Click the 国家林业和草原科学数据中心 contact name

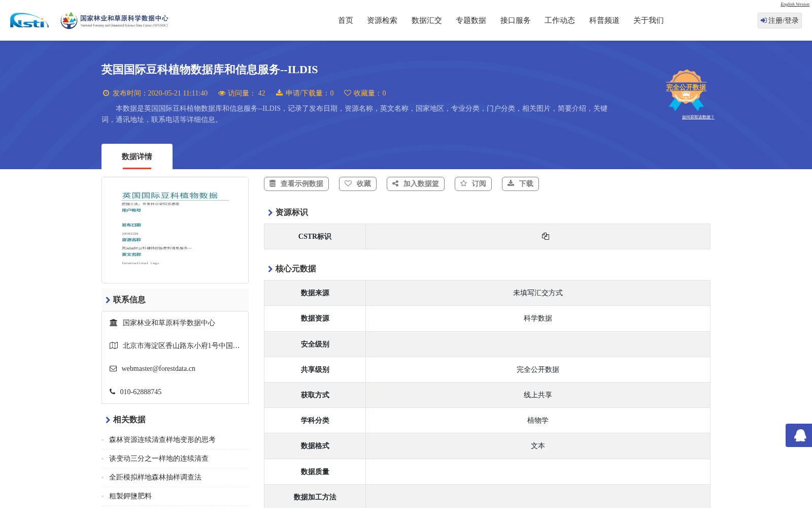click(x=169, y=323)
